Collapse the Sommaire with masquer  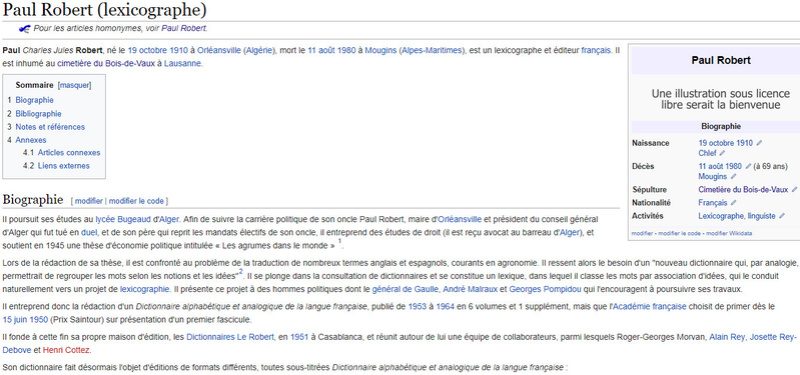coord(74,85)
